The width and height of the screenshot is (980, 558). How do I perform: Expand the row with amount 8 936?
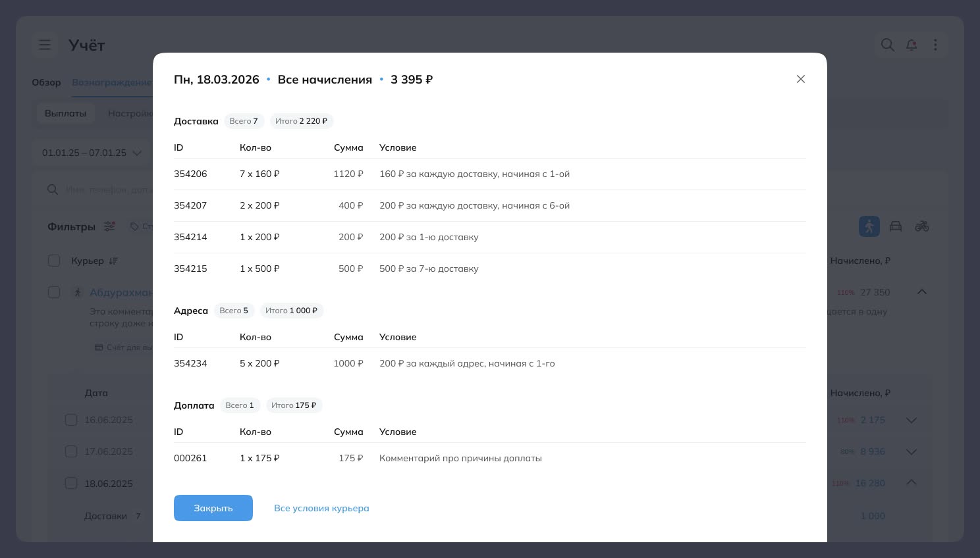[912, 451]
